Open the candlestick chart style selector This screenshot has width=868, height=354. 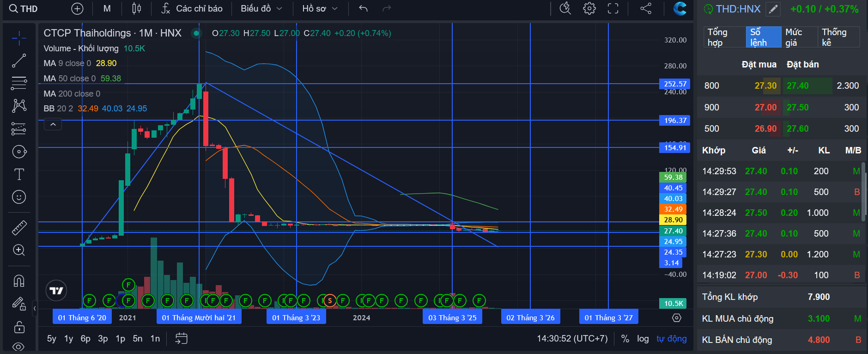click(137, 9)
